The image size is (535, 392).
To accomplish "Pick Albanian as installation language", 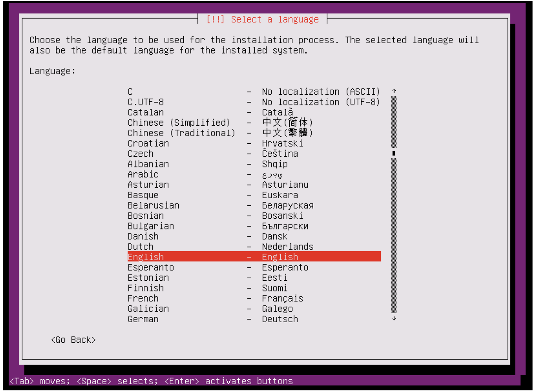I will pyautogui.click(x=254, y=164).
